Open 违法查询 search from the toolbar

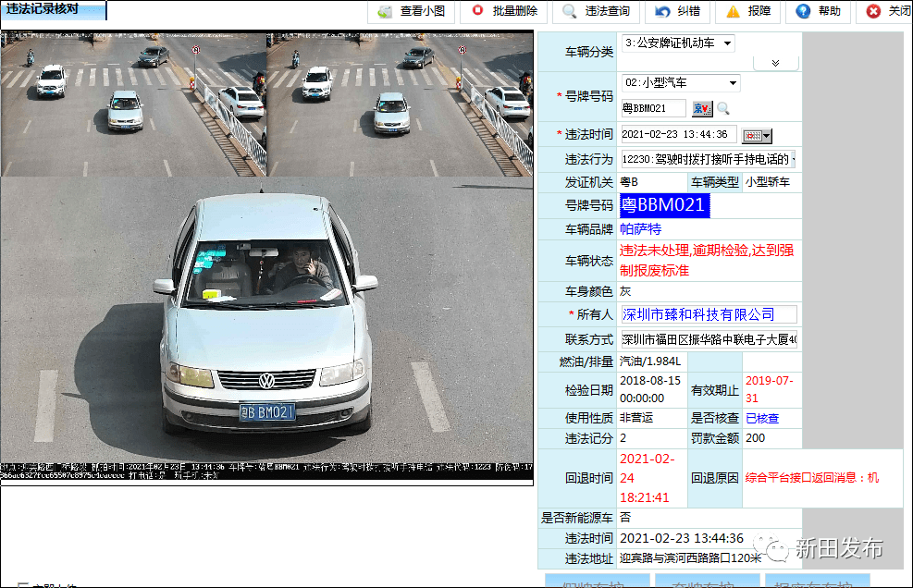tap(596, 12)
